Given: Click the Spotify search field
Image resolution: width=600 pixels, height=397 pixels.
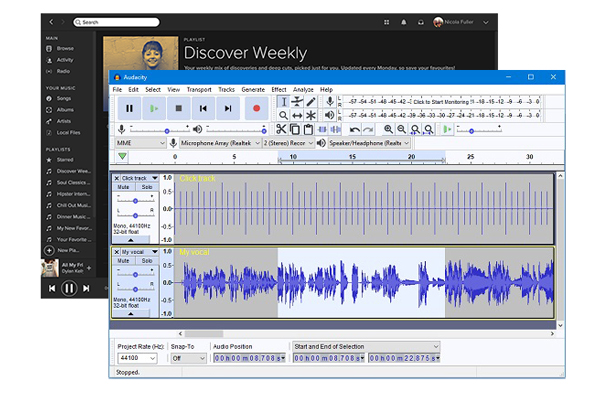Looking at the screenshot, I should pos(116,22).
